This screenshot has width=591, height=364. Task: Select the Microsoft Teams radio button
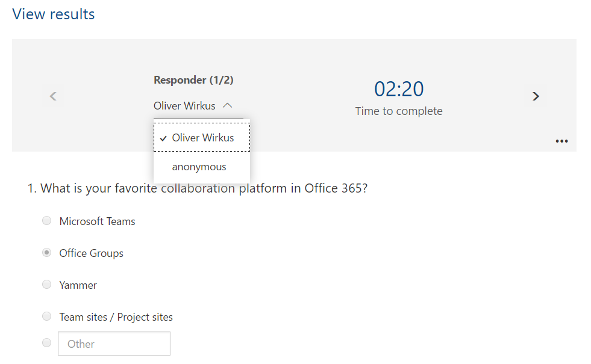point(47,221)
